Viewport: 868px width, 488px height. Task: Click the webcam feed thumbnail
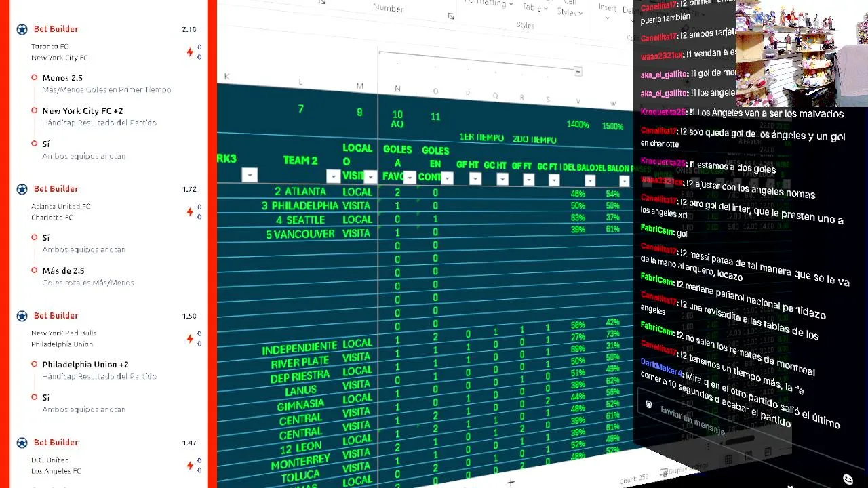(x=802, y=54)
